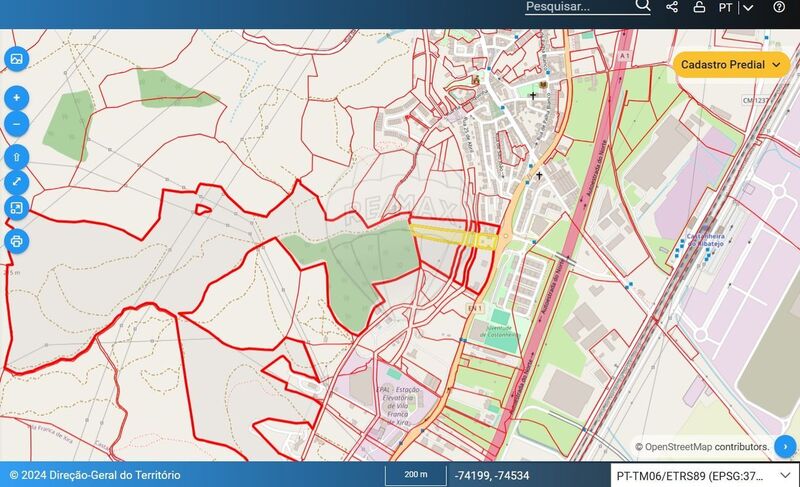The image size is (800, 487).
Task: Click the search magnifier icon
Action: (x=643, y=6)
